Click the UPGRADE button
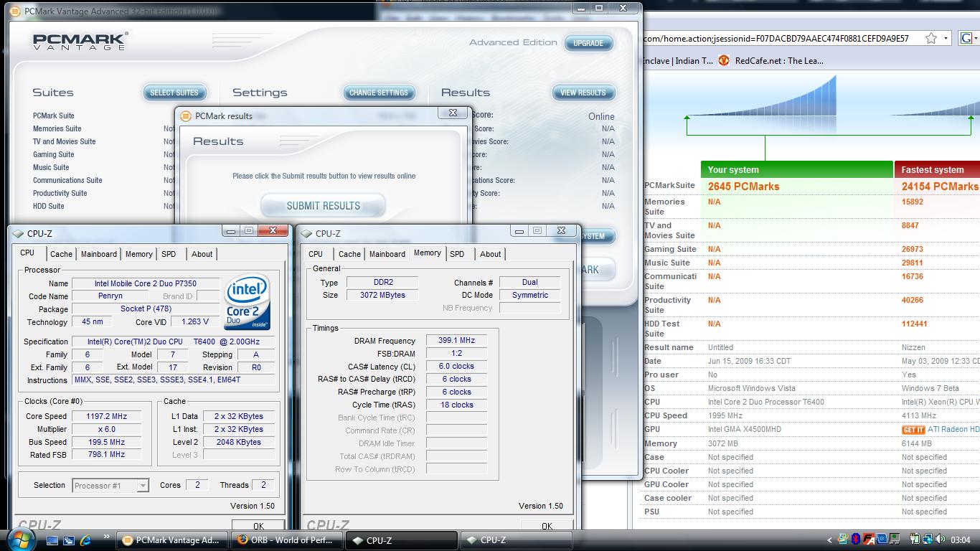Viewport: 980px width, 551px height. point(588,43)
